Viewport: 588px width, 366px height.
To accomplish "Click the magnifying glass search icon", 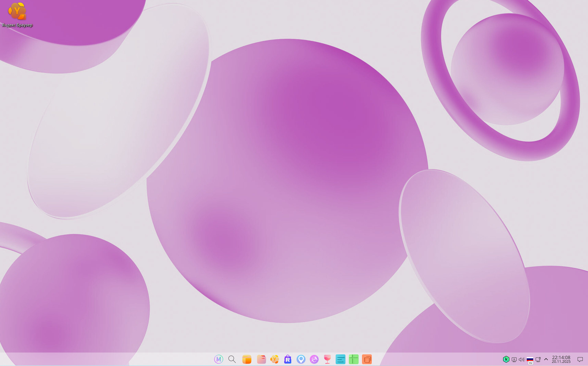I will [x=232, y=359].
